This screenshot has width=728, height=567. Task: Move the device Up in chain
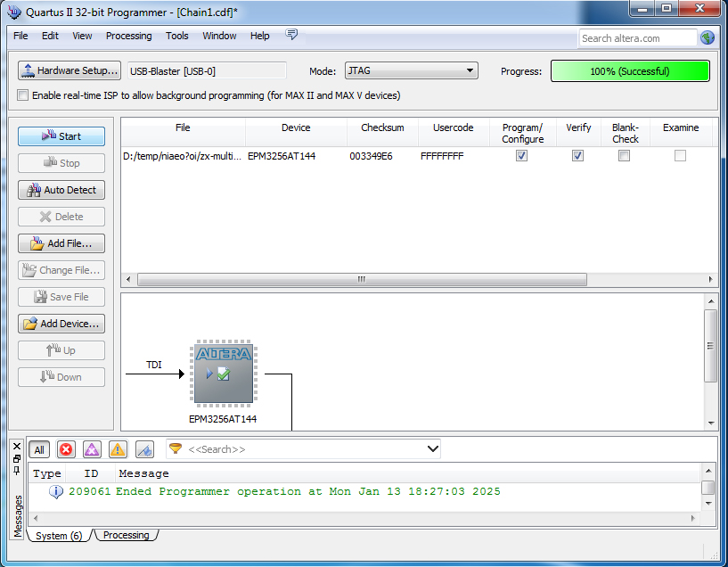[61, 350]
